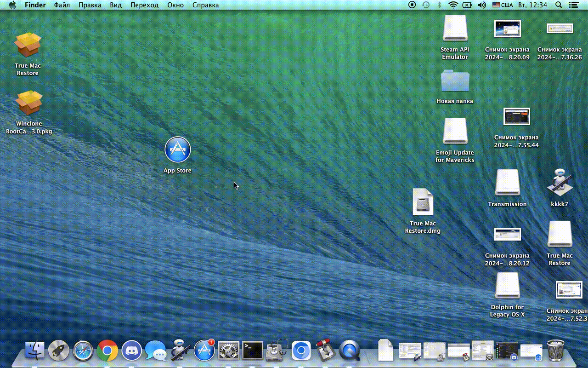The image size is (588, 368).
Task: Open Launchpad from the Dock
Action: pyautogui.click(x=59, y=351)
